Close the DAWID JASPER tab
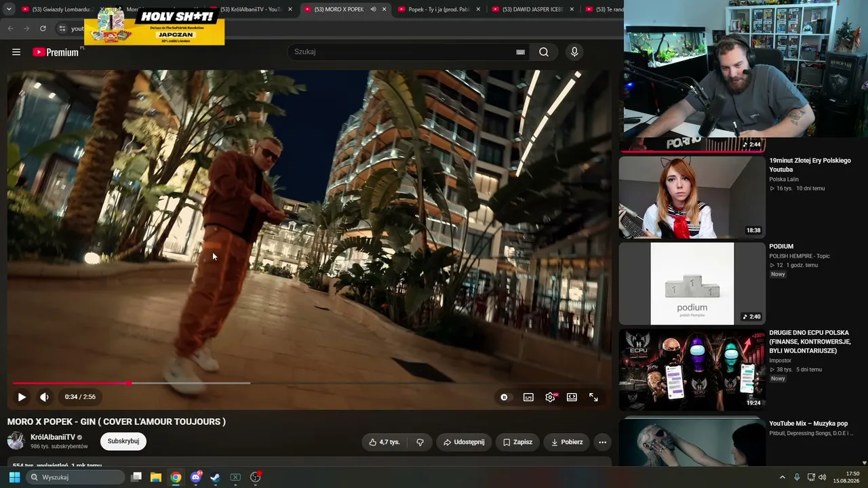Screen dimensions: 868x488 pyautogui.click(x=572, y=9)
